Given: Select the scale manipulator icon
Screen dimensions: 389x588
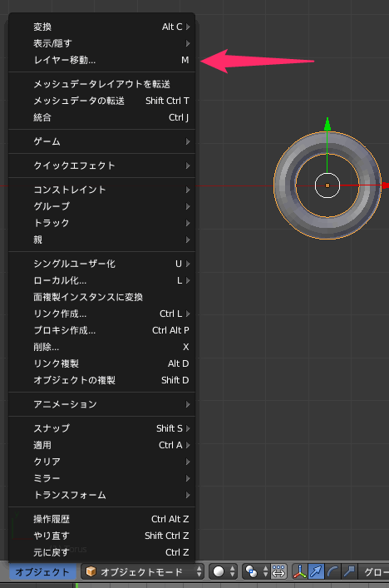Looking at the screenshot, I should 348,571.
